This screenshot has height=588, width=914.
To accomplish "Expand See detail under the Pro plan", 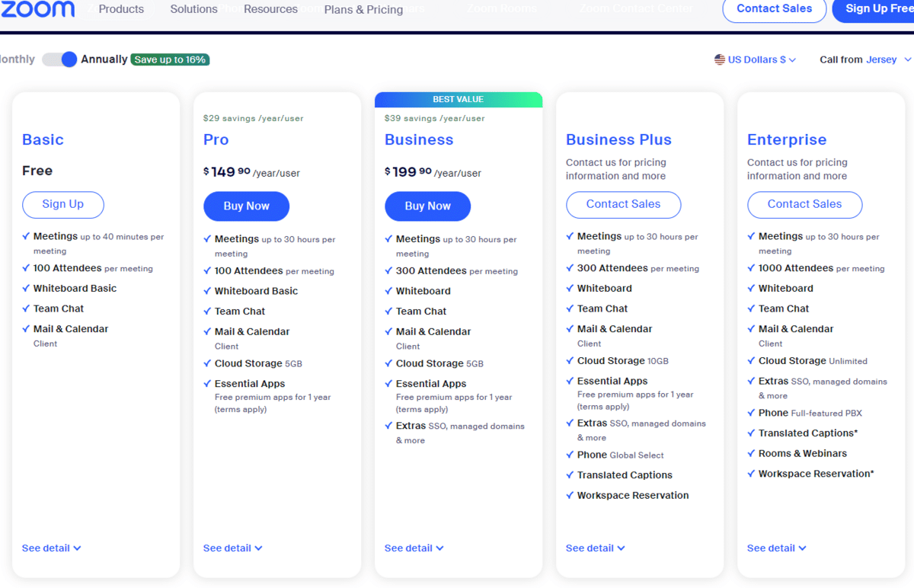I will (x=233, y=548).
